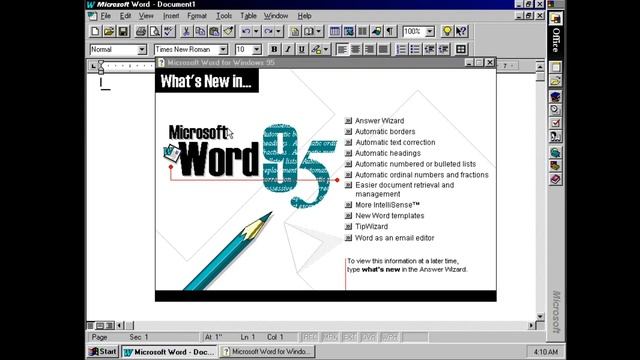The image size is (640, 360).
Task: Click the Redo arrow icon
Action: coord(268,31)
